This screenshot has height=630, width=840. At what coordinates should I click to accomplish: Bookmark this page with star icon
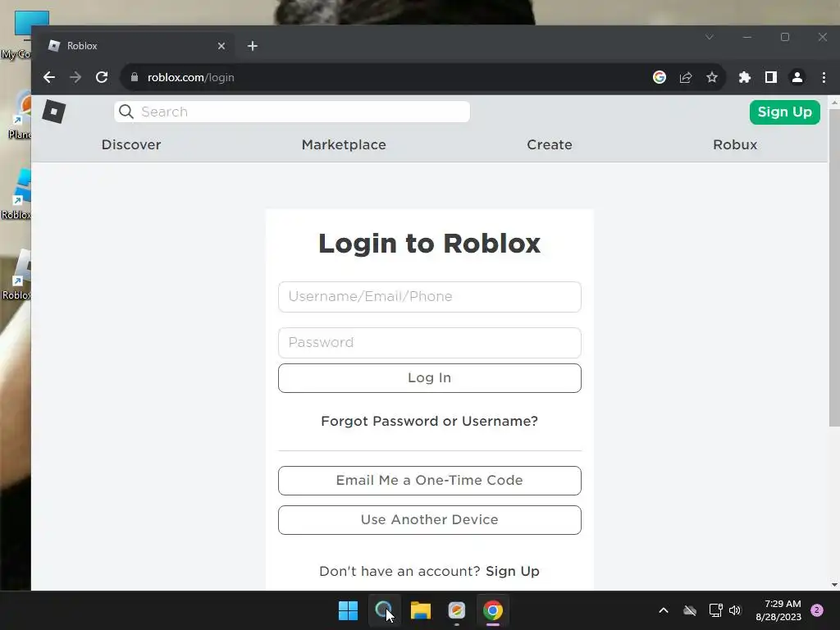coord(712,77)
